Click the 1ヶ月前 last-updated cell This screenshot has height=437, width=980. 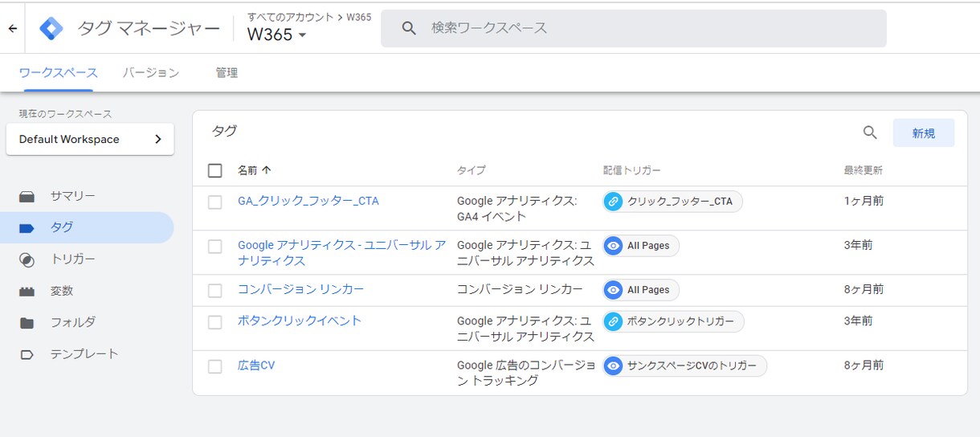[864, 201]
